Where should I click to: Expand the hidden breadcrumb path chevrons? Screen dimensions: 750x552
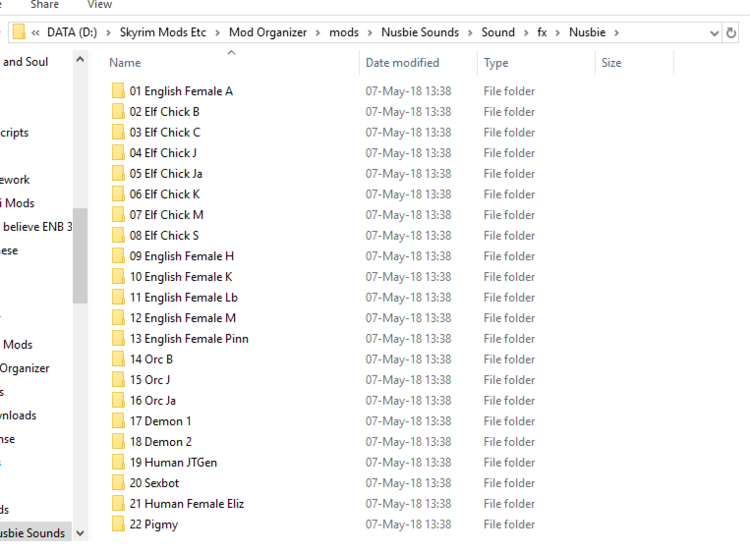tap(35, 33)
